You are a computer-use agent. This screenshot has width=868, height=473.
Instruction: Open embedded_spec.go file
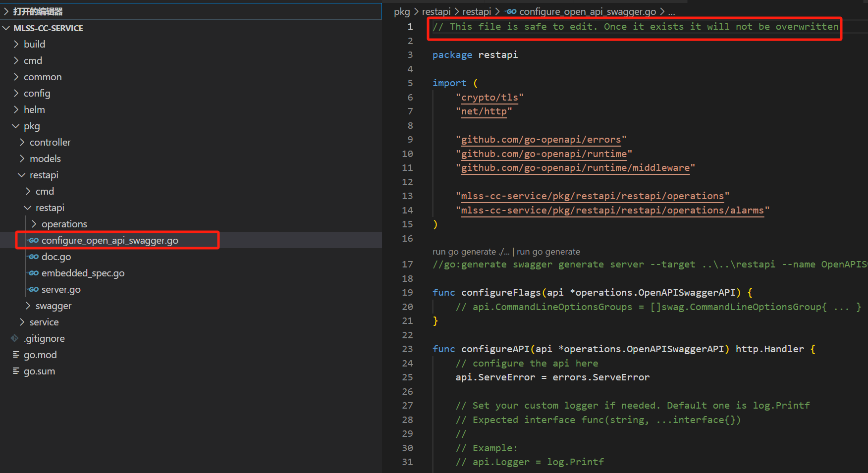[x=83, y=273]
